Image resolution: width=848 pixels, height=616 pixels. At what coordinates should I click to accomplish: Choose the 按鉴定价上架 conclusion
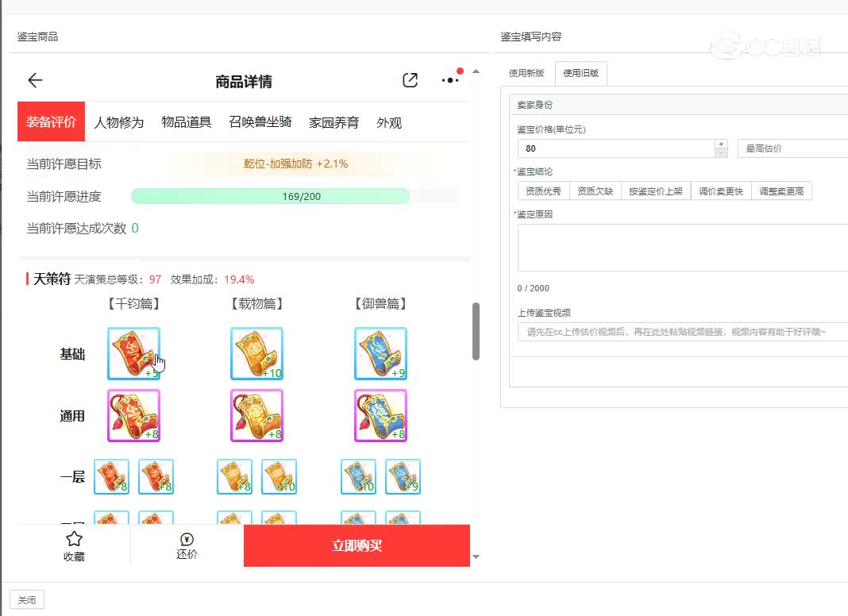656,191
